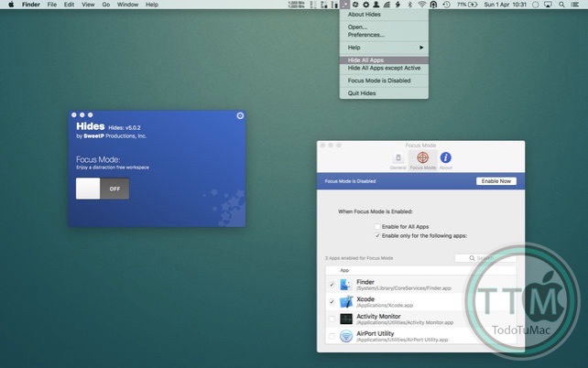Viewport: 588px width, 368px height.
Task: Uncheck Enable only for the following apps
Action: pos(377,235)
